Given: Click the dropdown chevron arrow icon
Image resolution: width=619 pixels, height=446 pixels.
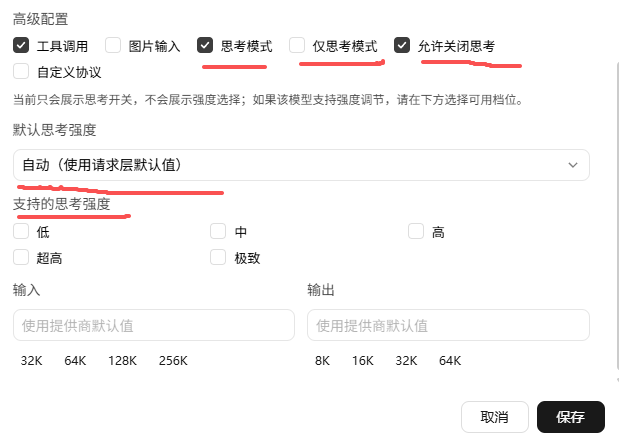Looking at the screenshot, I should pos(573,165).
